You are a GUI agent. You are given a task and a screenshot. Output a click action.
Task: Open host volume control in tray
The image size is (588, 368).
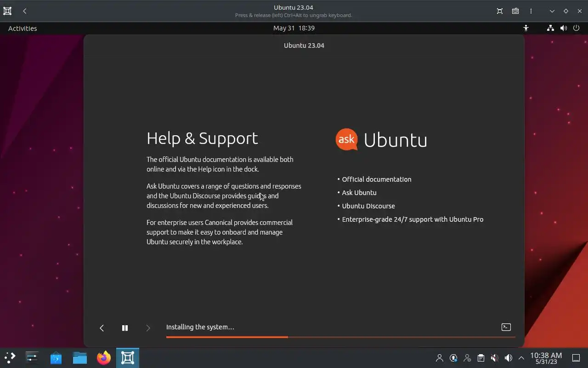[508, 358]
